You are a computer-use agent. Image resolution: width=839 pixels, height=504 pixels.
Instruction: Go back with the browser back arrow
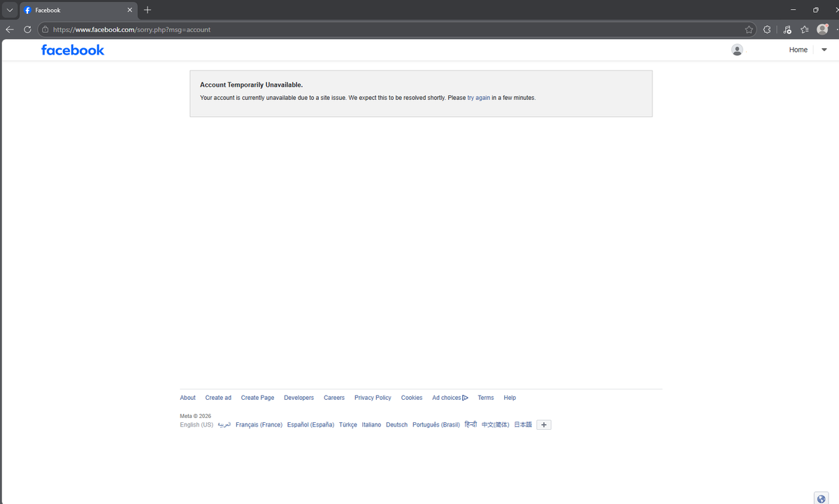[x=10, y=29]
